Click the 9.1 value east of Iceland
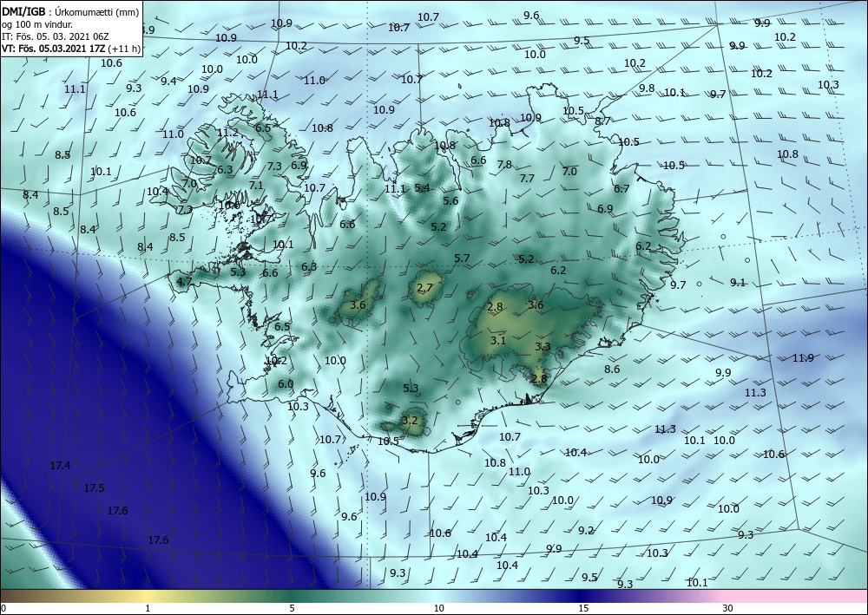This screenshot has height=615, width=868. [x=738, y=283]
